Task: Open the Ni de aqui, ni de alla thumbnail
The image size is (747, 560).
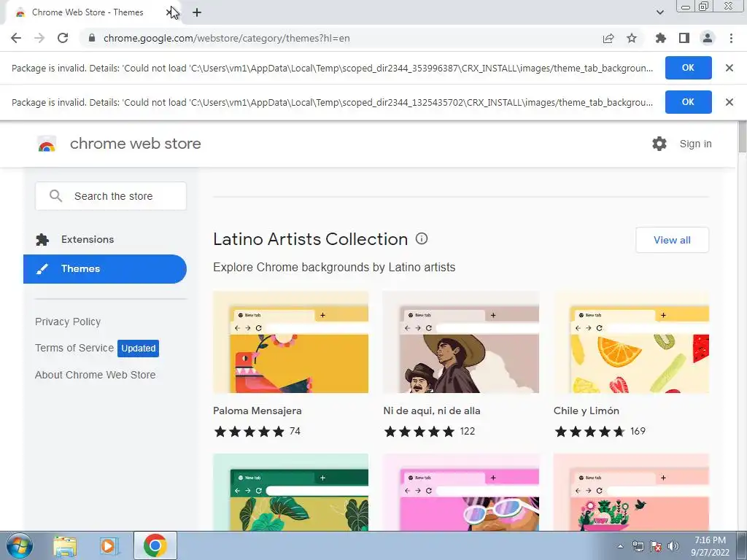Action: 461,342
